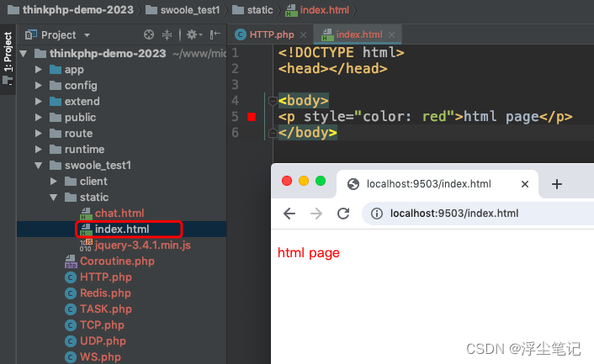Click the yellow minimize browser button
This screenshot has height=364, width=594.
tap(304, 181)
